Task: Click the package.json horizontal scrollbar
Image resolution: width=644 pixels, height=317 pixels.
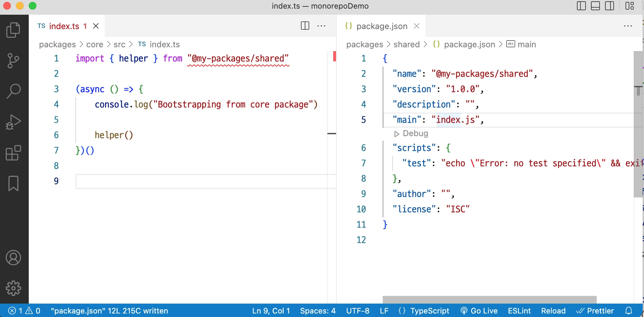Action: [489, 299]
